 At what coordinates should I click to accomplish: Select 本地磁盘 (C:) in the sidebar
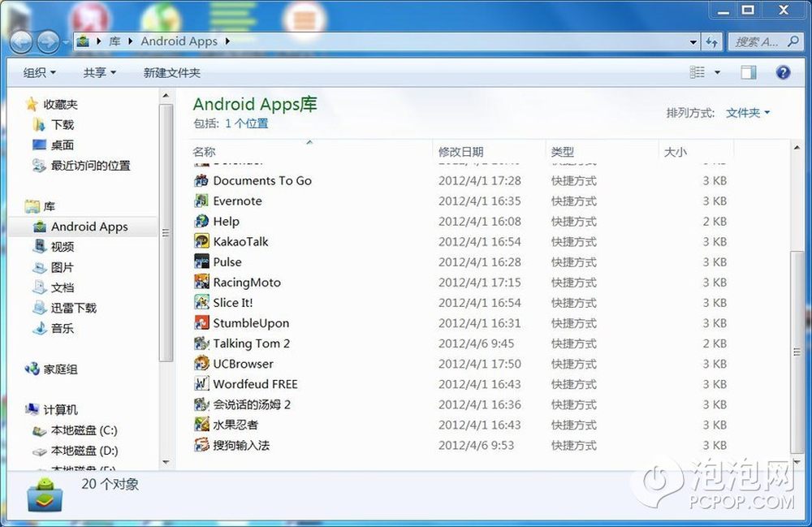point(84,430)
